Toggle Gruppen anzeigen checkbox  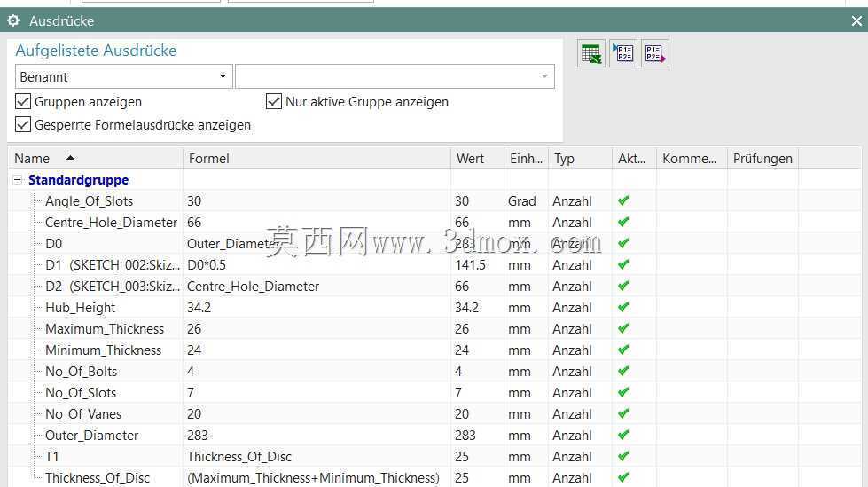[23, 101]
